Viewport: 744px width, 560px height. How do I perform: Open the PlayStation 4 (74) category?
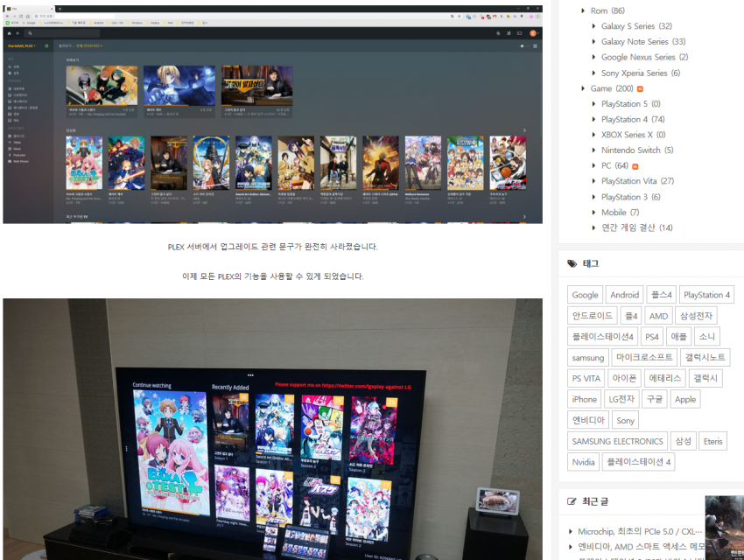coord(633,119)
